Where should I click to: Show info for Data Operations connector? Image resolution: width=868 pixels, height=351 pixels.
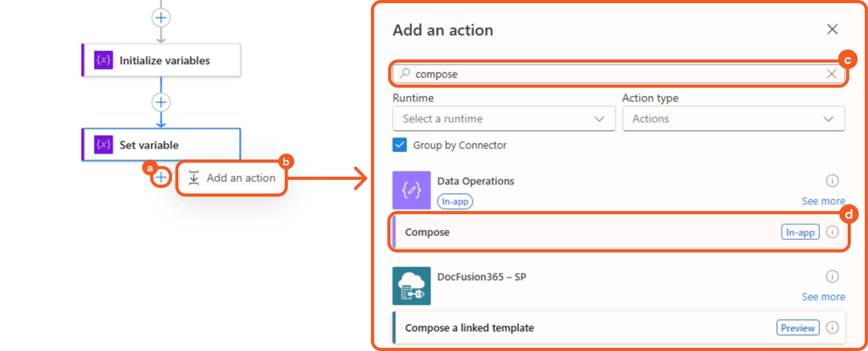pos(832,181)
